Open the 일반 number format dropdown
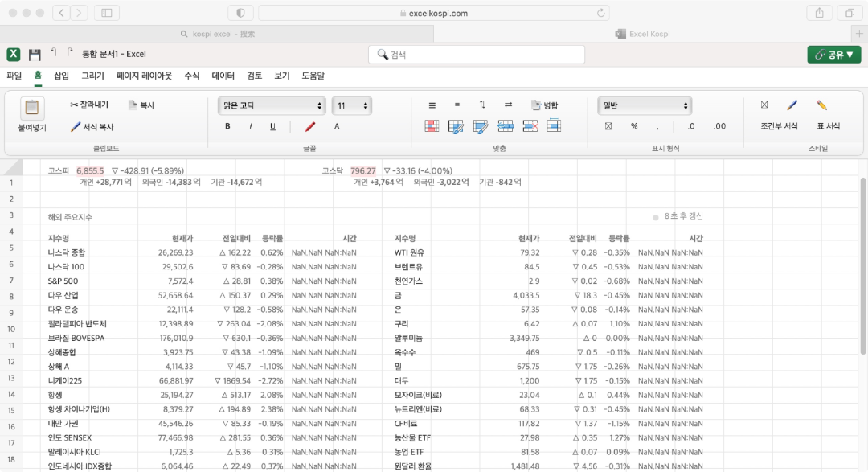This screenshot has width=868, height=472. (645, 105)
